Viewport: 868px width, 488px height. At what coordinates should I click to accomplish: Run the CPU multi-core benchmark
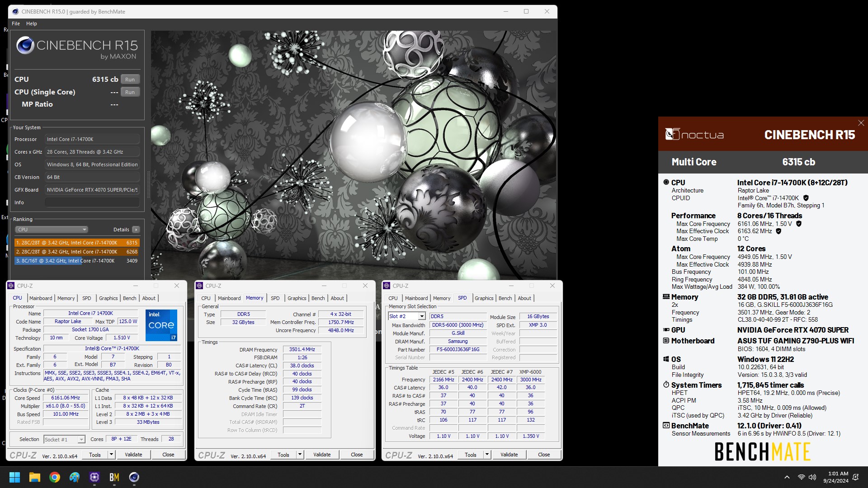130,79
